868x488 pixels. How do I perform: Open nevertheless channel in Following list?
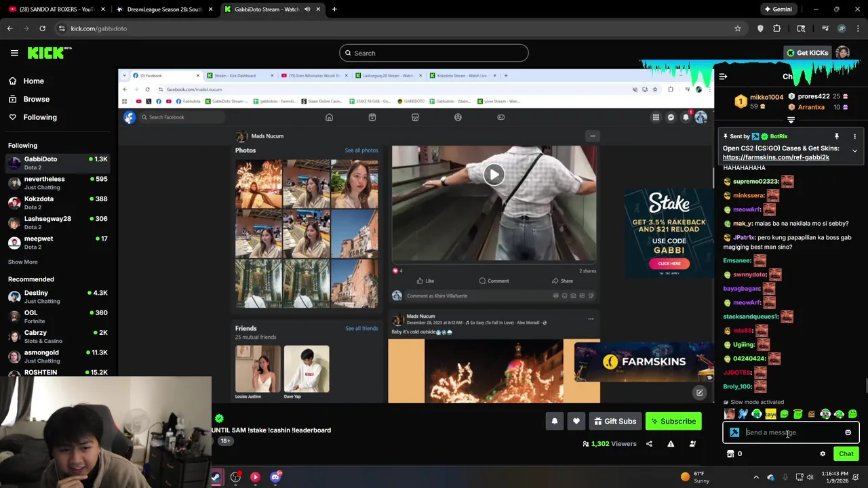click(58, 183)
